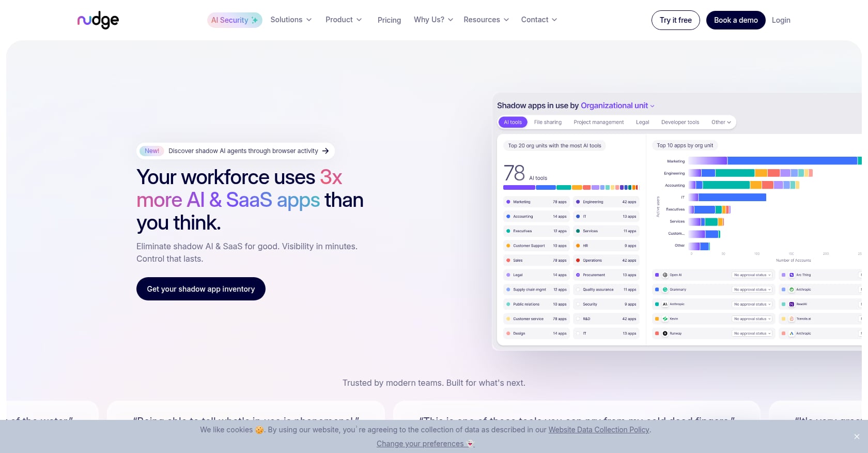Expand the Resources menu
The image size is (868, 453).
(486, 20)
